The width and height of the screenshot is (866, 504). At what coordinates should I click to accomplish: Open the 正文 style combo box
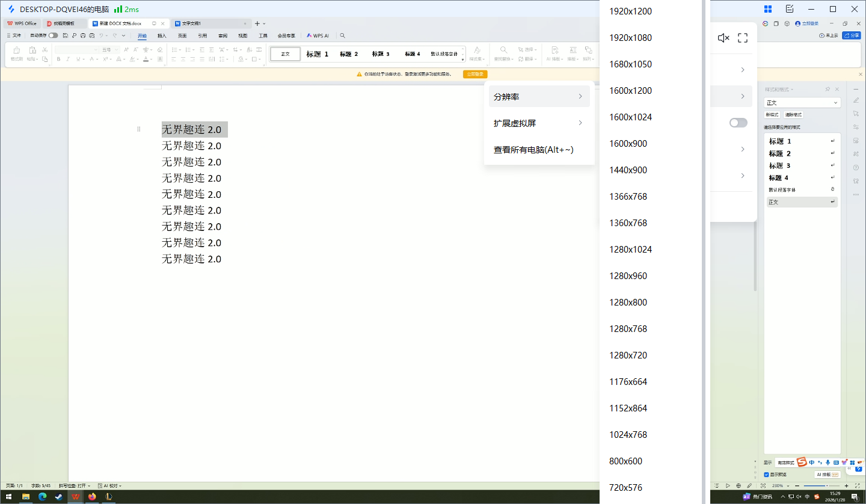coord(802,102)
